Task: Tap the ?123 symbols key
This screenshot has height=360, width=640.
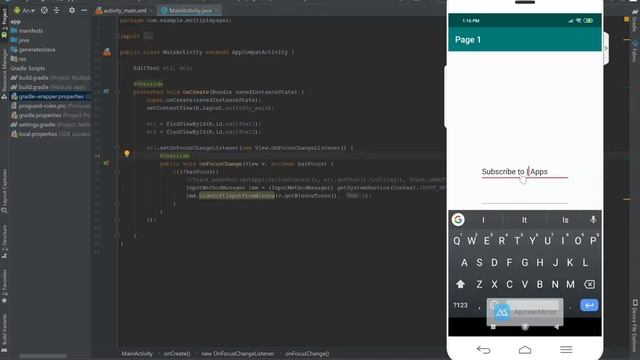Action: click(x=460, y=305)
